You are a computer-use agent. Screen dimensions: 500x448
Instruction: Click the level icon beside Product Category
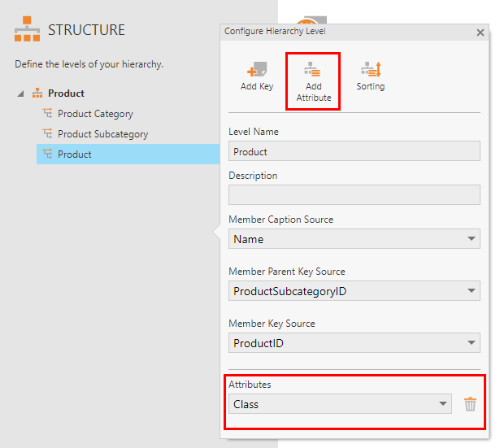47,114
